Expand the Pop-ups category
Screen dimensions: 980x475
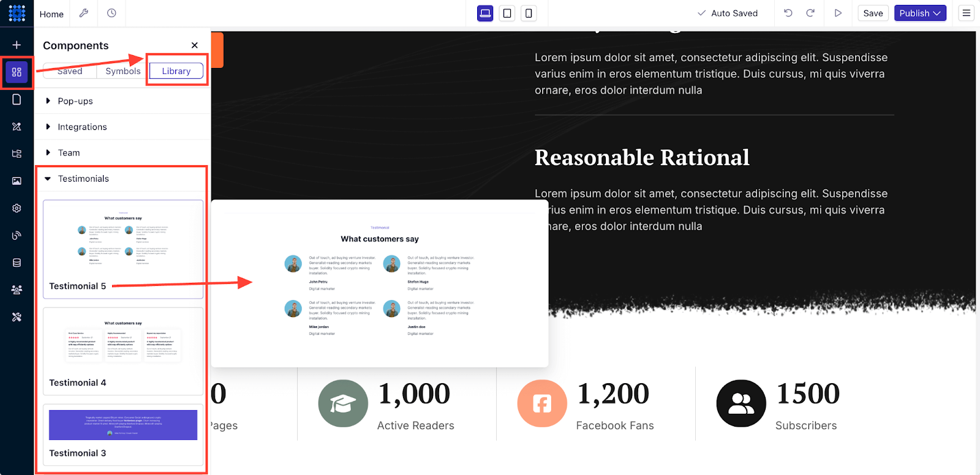point(123,101)
